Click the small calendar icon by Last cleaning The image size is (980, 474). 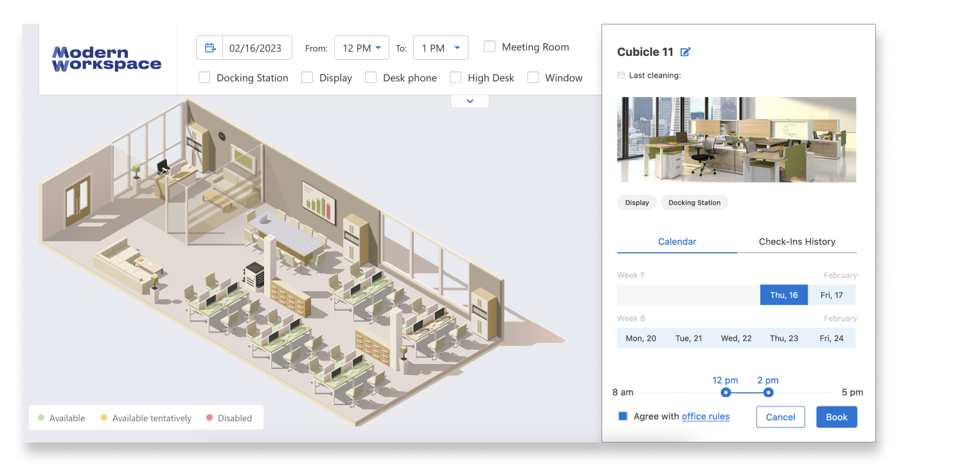point(621,75)
